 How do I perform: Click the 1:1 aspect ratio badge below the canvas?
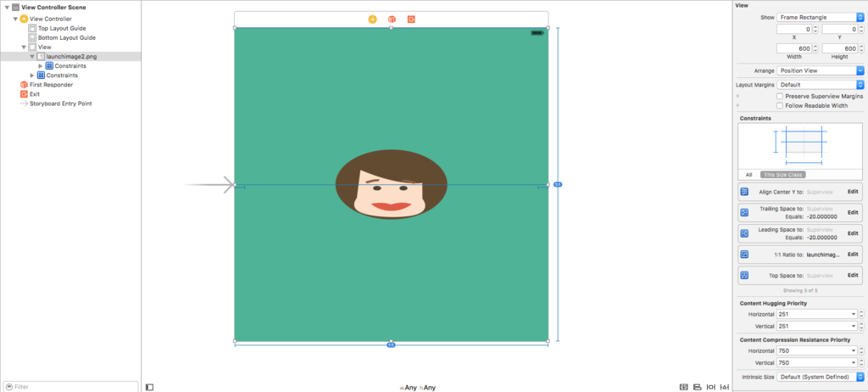click(x=391, y=344)
